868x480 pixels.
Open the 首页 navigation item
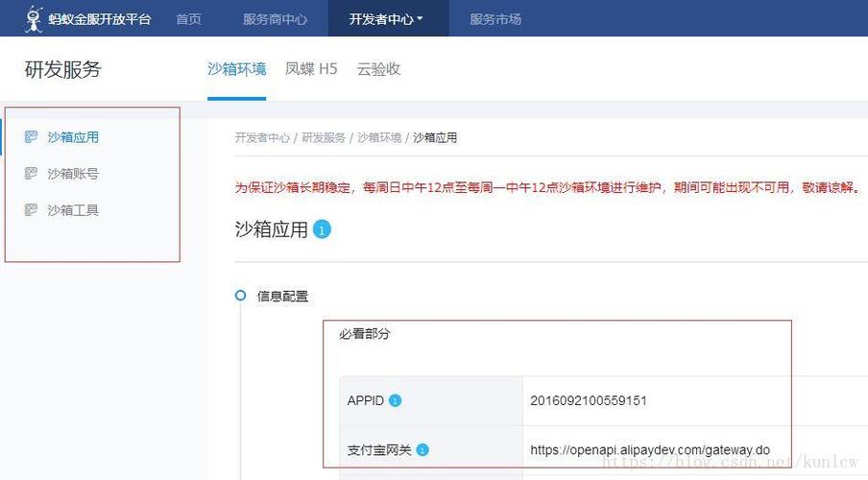(188, 19)
